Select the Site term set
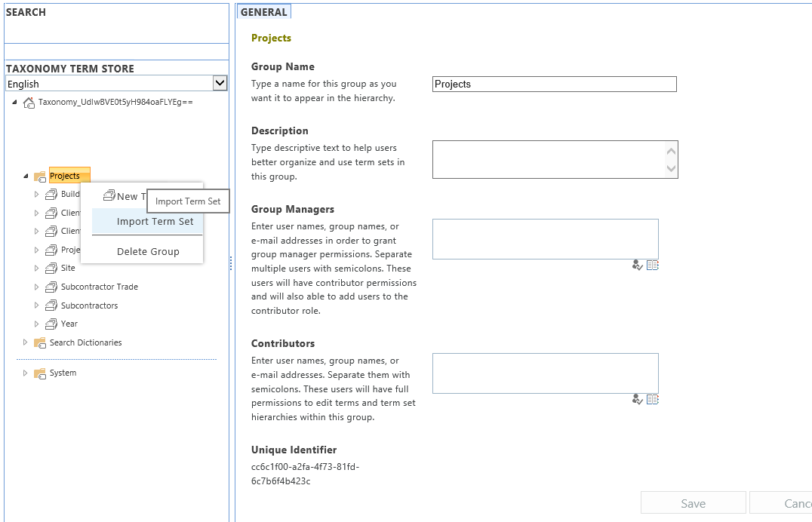The width and height of the screenshot is (812, 522). pyautogui.click(x=68, y=268)
